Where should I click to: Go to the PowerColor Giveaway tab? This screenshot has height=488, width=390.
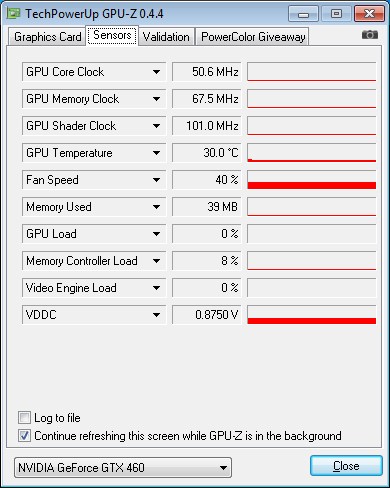point(253,37)
